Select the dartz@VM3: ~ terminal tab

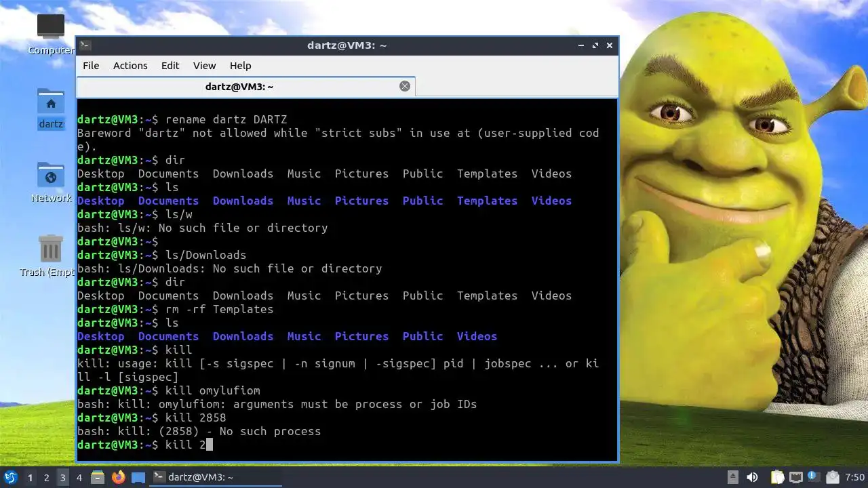pos(245,87)
